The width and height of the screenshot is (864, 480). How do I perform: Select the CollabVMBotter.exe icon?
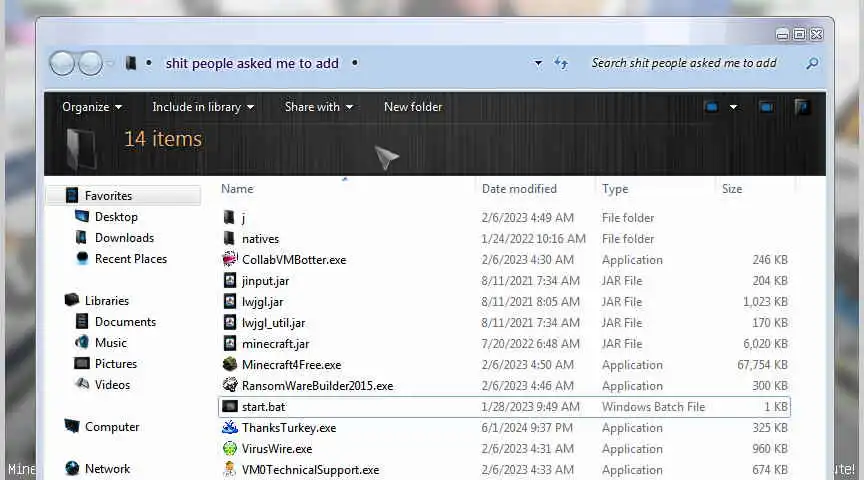coord(230,259)
